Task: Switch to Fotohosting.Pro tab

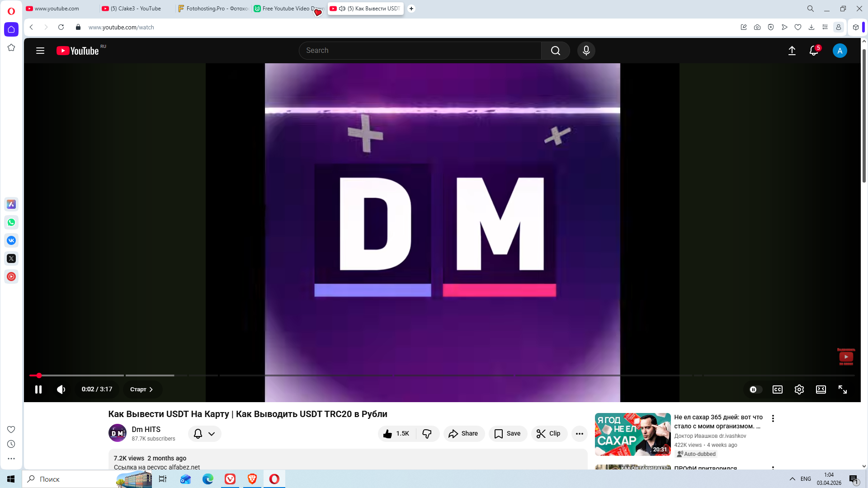Action: [213, 9]
